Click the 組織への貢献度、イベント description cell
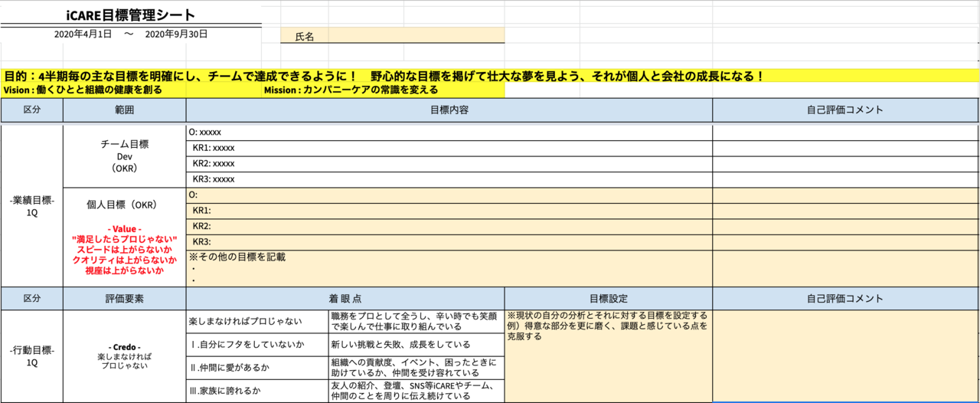 pos(416,368)
